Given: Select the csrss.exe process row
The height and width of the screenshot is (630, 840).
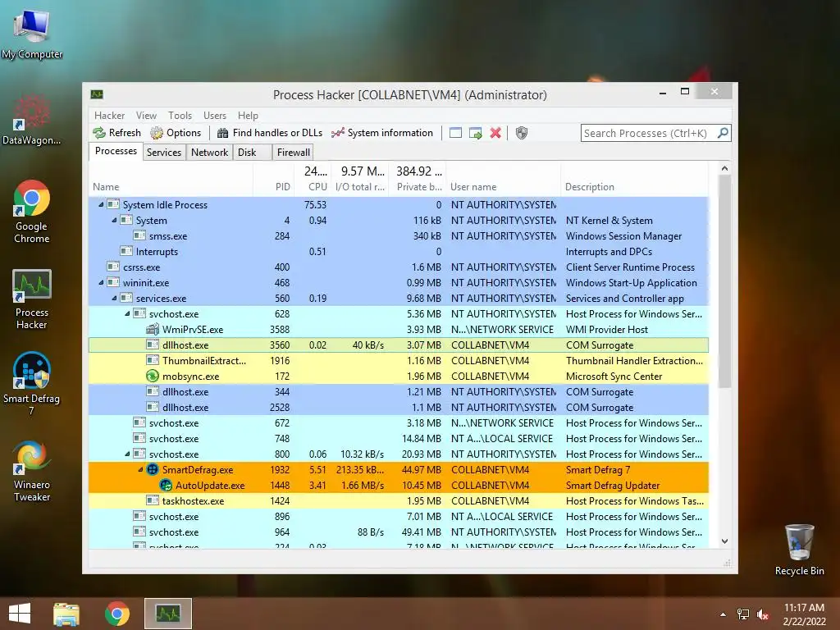Looking at the screenshot, I should pos(399,267).
